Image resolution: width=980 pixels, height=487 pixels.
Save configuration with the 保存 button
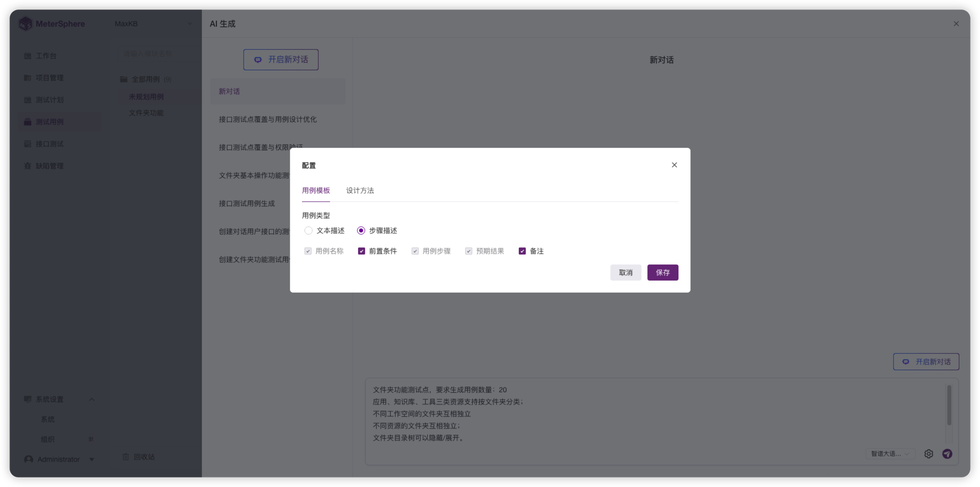click(x=663, y=273)
